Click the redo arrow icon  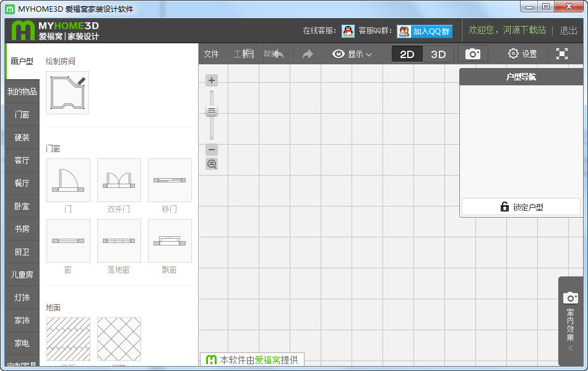pyautogui.click(x=308, y=54)
